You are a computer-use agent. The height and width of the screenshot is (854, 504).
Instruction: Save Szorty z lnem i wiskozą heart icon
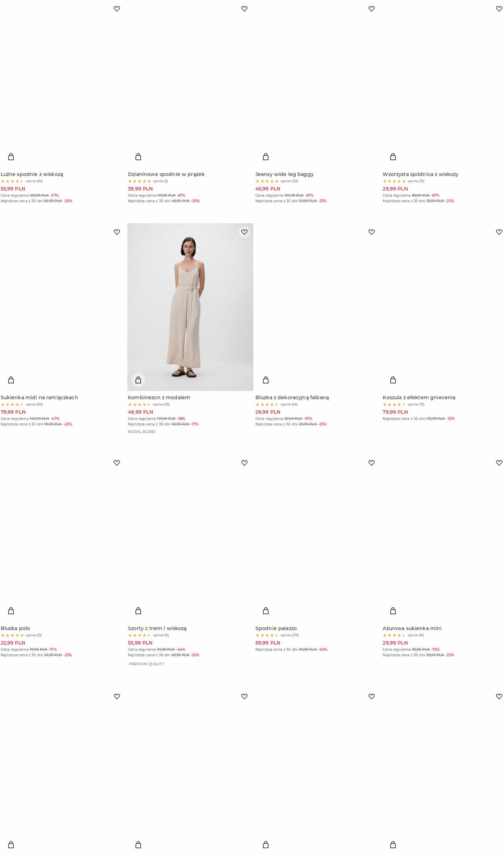tap(244, 463)
